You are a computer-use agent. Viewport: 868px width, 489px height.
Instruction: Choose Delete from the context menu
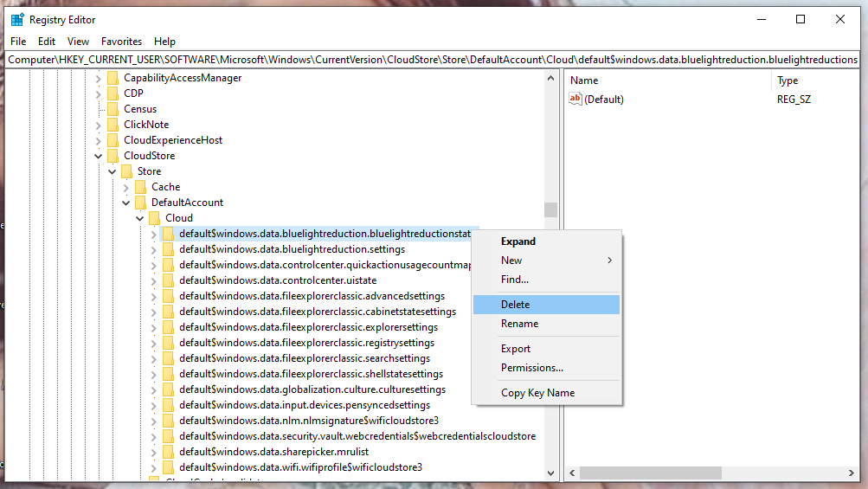tap(546, 305)
